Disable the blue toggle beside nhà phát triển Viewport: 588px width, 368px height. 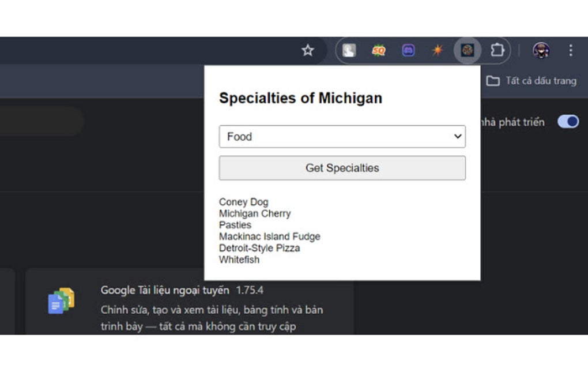(568, 122)
